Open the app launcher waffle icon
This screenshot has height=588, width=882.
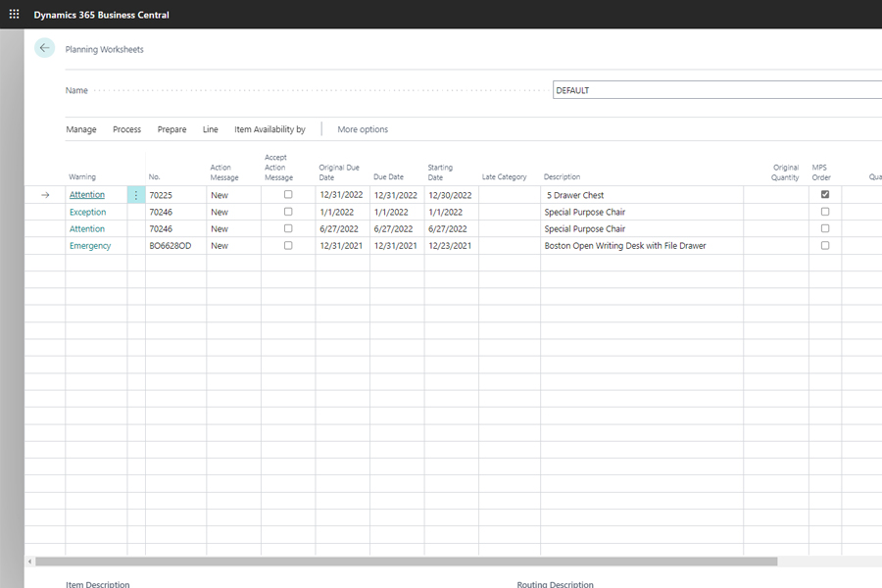pyautogui.click(x=14, y=14)
